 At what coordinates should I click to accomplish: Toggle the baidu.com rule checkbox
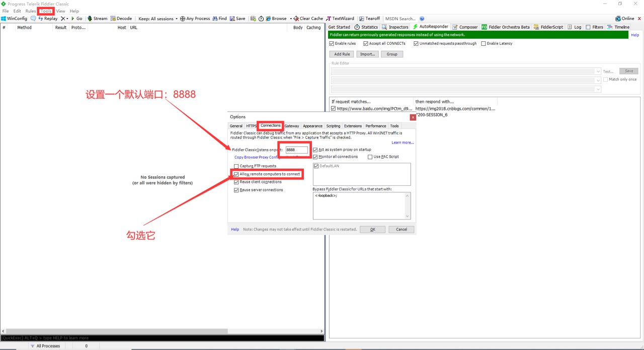tap(334, 108)
